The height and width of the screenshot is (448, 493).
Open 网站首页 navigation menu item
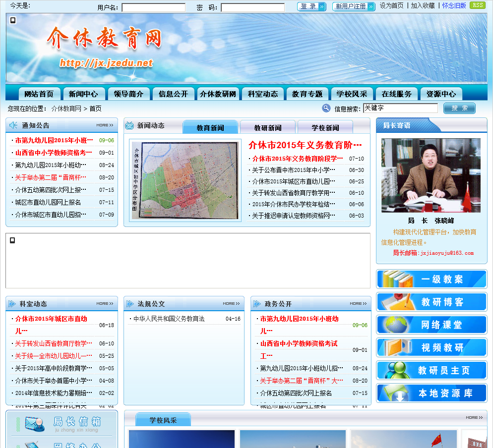pos(39,94)
